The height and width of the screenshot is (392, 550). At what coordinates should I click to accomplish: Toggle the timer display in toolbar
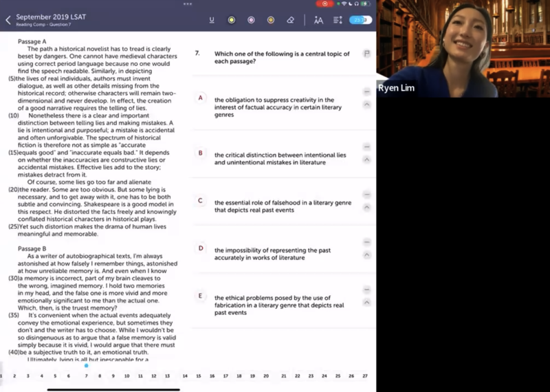(360, 20)
